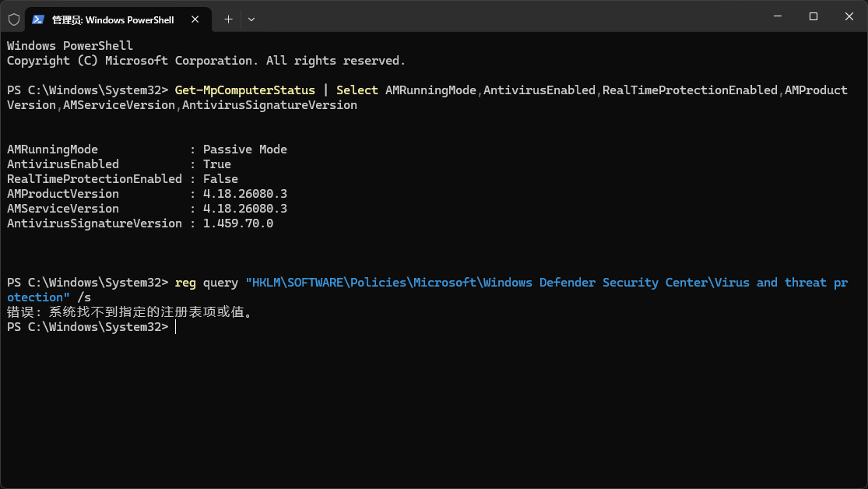Click the AMServiceVersion value 4.18.26080.3
868x489 pixels.
(x=244, y=209)
